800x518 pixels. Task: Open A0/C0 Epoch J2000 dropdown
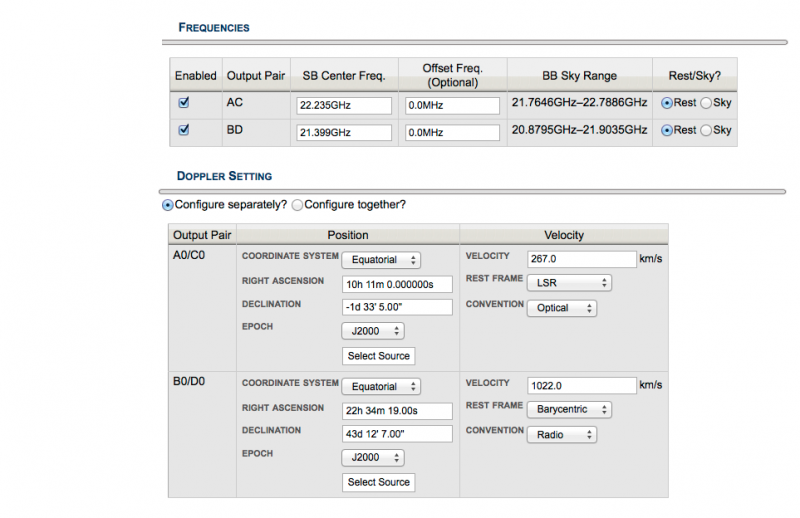click(372, 331)
